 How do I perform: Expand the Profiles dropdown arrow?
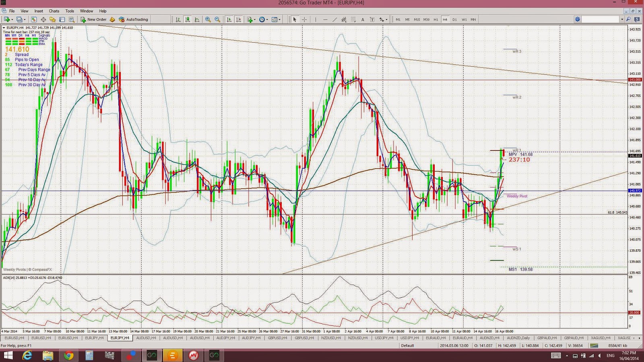25,19
